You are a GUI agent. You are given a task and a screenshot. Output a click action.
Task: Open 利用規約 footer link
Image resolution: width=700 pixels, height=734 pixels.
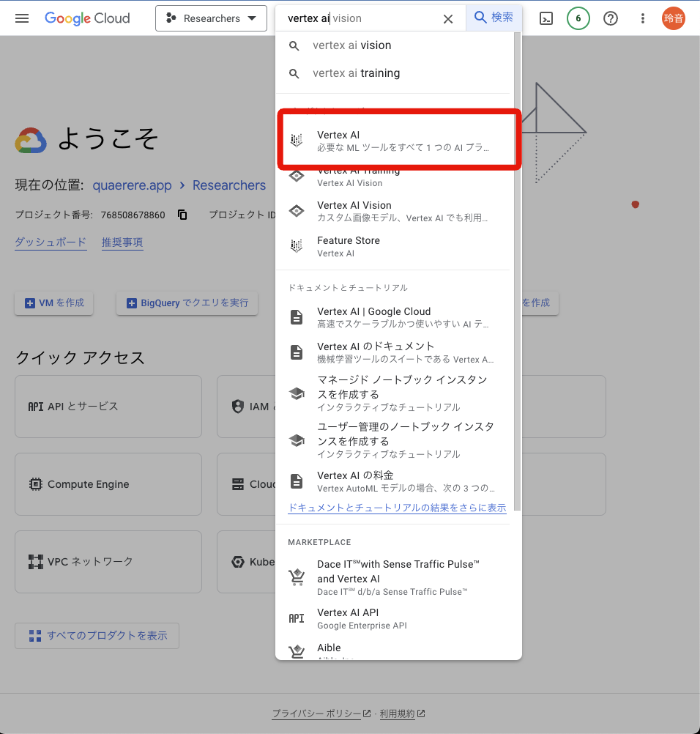398,713
